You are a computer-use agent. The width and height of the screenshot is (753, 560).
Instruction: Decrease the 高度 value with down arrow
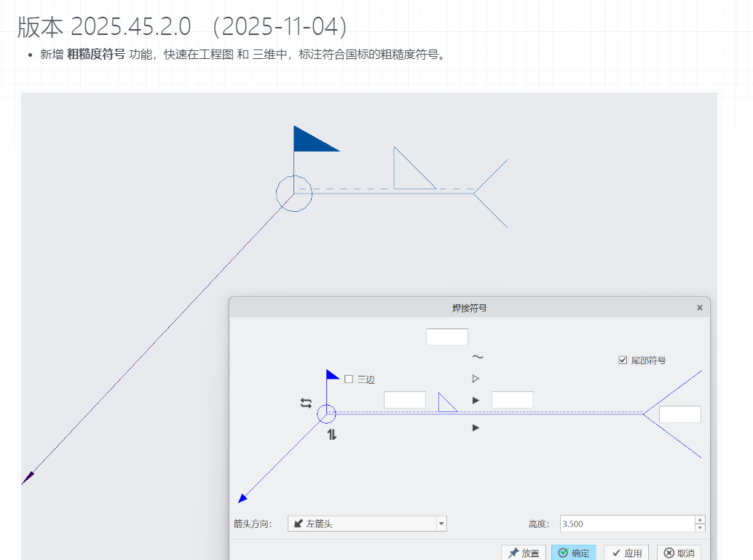coord(700,528)
